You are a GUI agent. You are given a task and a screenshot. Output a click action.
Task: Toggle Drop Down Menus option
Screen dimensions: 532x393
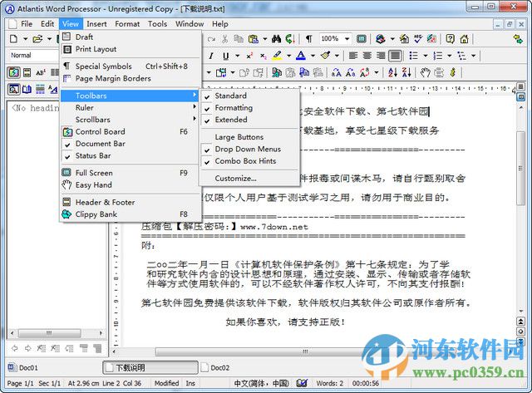(249, 150)
